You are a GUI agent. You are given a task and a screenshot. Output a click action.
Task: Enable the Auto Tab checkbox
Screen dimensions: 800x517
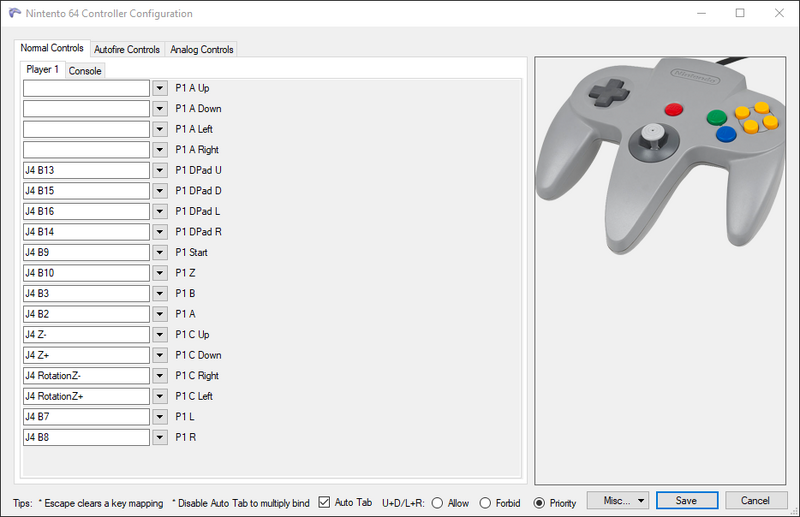(324, 501)
